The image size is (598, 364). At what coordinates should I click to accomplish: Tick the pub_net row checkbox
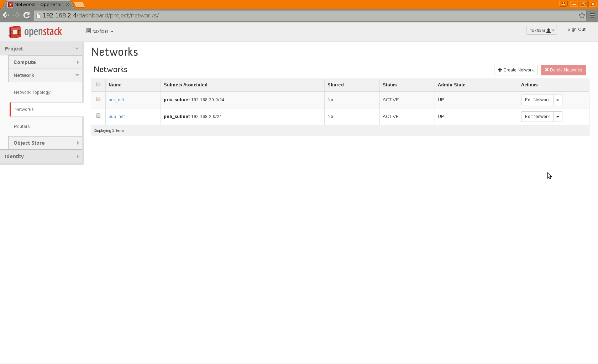(98, 116)
